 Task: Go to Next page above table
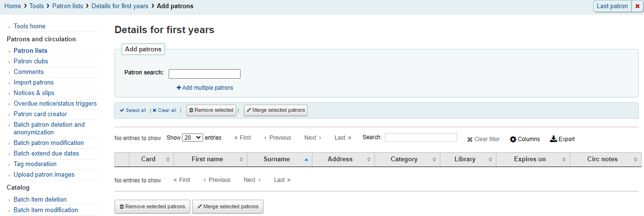pos(313,138)
